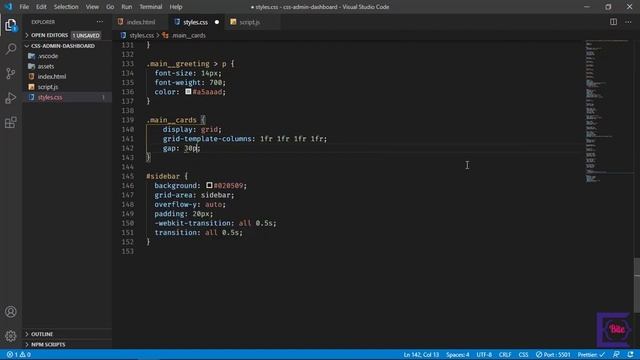The image size is (640, 360).
Task: Open the editor More Actions ellipsis
Action: pyautogui.click(x=628, y=22)
